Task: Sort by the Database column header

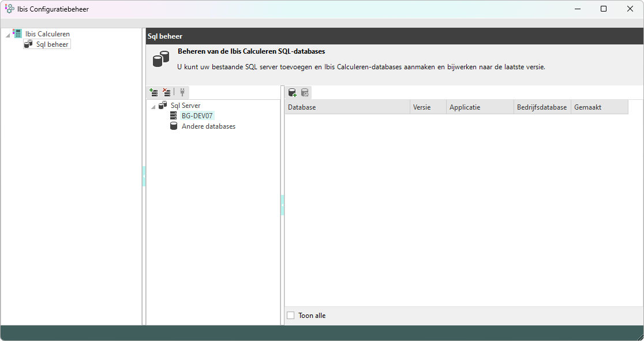Action: [347, 107]
